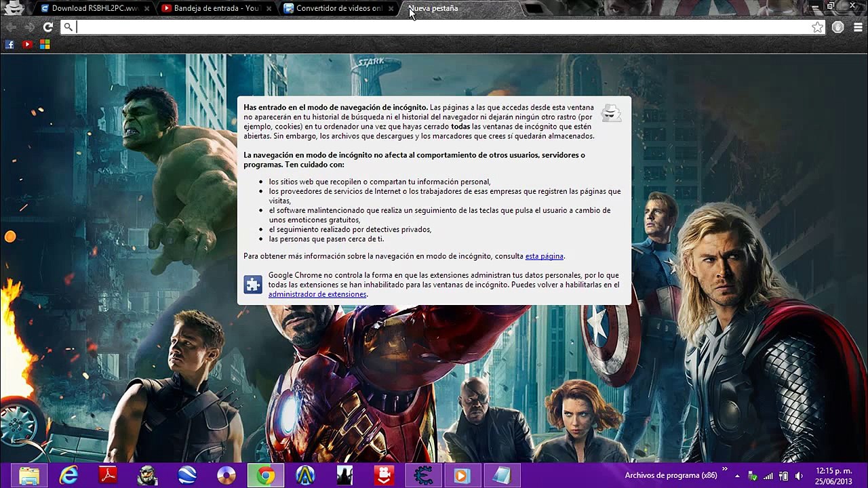This screenshot has height=488, width=868.
Task: Open the volume speaker tray icon
Action: click(x=799, y=476)
